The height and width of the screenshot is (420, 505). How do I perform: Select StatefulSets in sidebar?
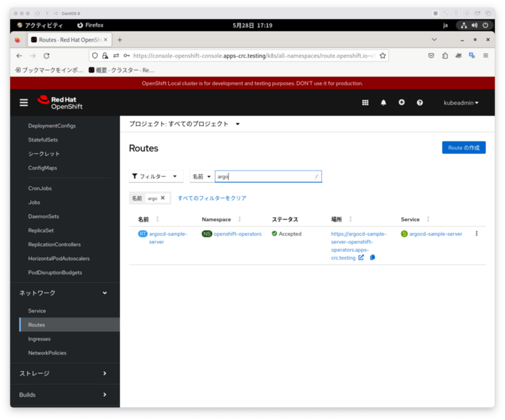pyautogui.click(x=43, y=140)
